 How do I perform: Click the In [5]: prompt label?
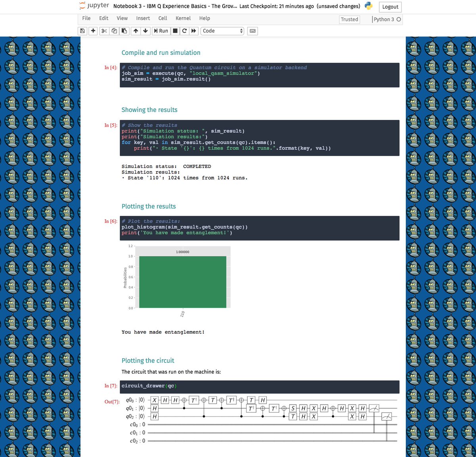pyautogui.click(x=111, y=125)
